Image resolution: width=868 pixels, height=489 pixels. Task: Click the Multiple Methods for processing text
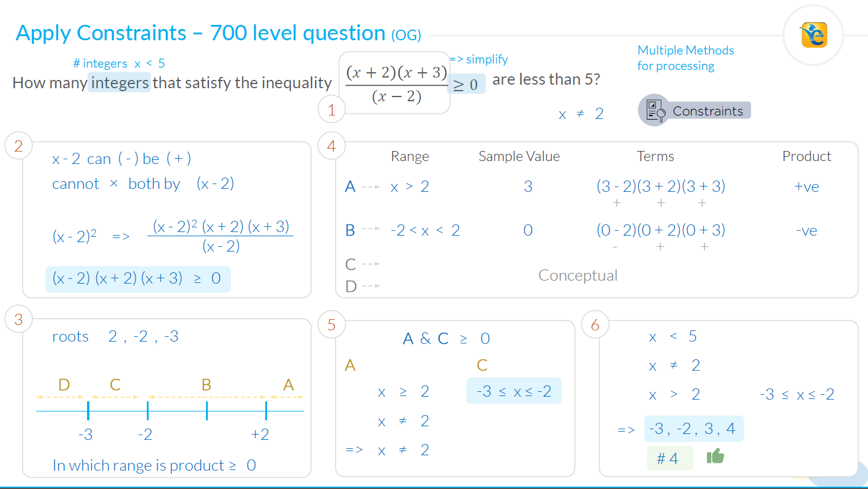pyautogui.click(x=686, y=58)
